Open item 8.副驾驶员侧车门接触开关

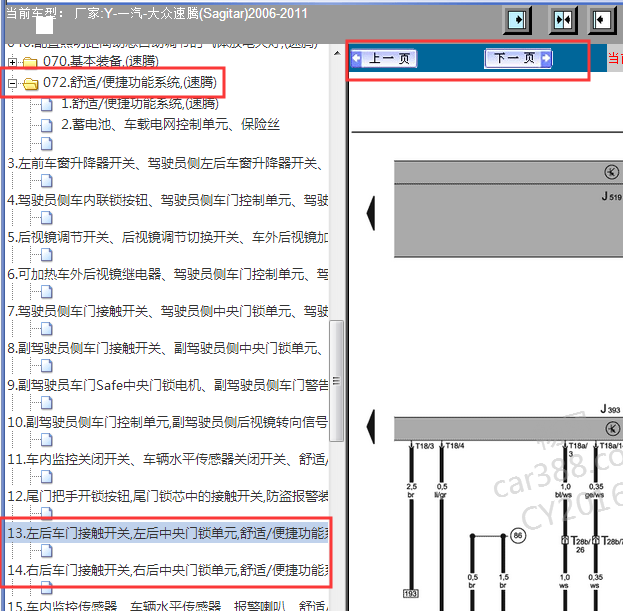(165, 348)
